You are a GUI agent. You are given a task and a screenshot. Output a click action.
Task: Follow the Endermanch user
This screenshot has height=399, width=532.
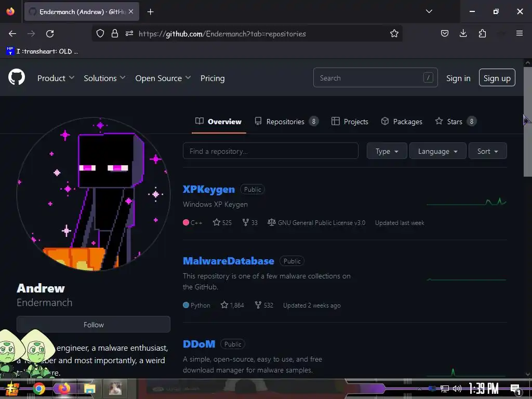tap(94, 324)
